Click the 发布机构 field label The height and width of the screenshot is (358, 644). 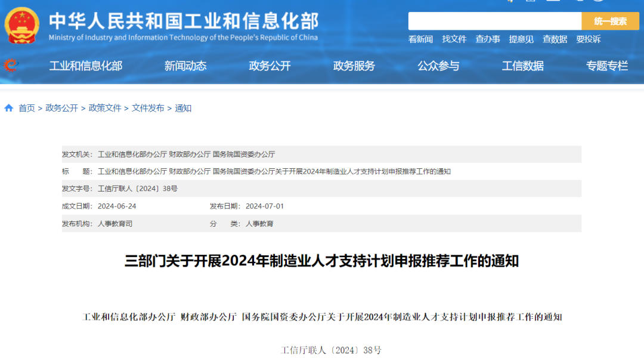[x=78, y=224]
